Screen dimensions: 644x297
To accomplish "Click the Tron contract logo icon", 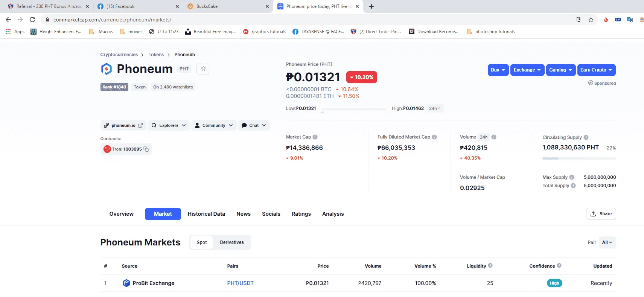I will [107, 149].
